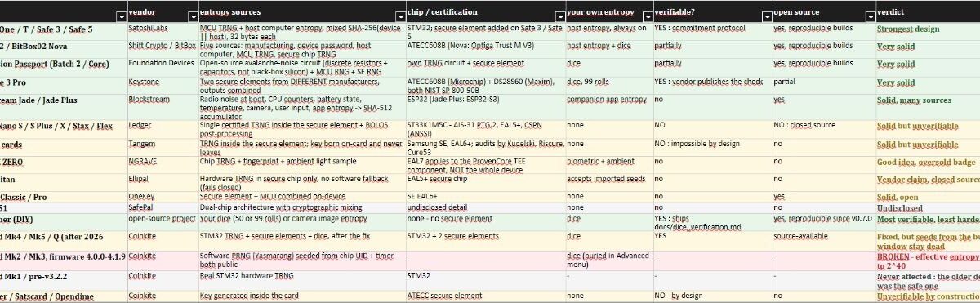Click the undisclosed detail chip cell
The width and height of the screenshot is (980, 303).
click(x=485, y=208)
